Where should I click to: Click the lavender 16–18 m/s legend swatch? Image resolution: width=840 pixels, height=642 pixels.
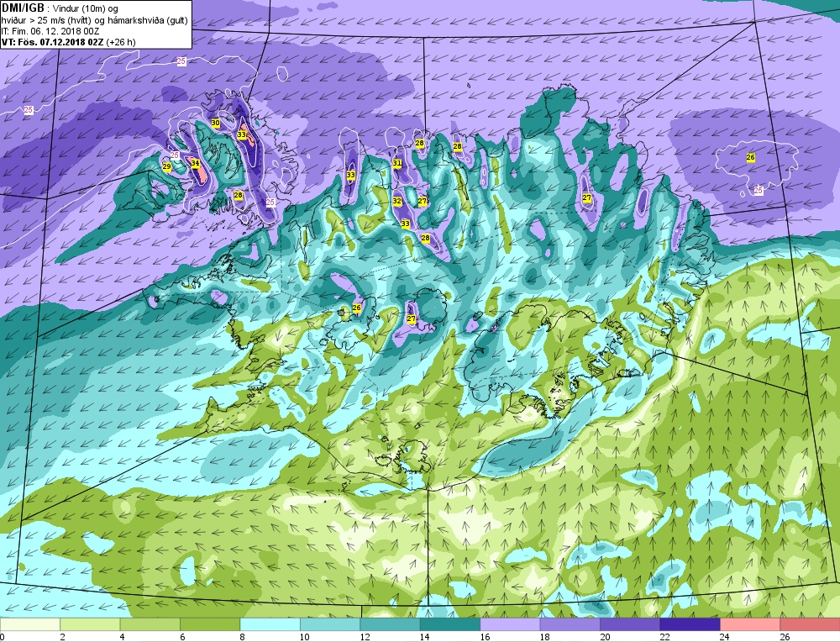tap(510, 624)
